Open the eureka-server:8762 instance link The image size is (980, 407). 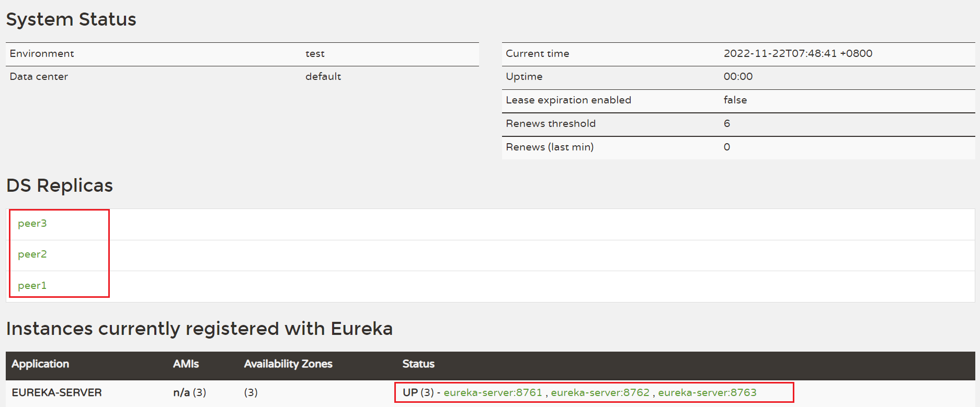[x=600, y=392]
